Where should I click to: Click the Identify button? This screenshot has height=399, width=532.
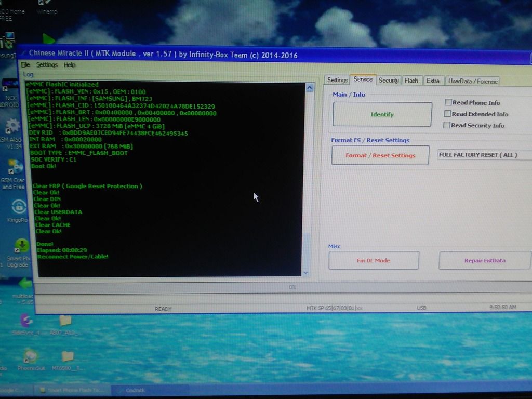pos(382,114)
